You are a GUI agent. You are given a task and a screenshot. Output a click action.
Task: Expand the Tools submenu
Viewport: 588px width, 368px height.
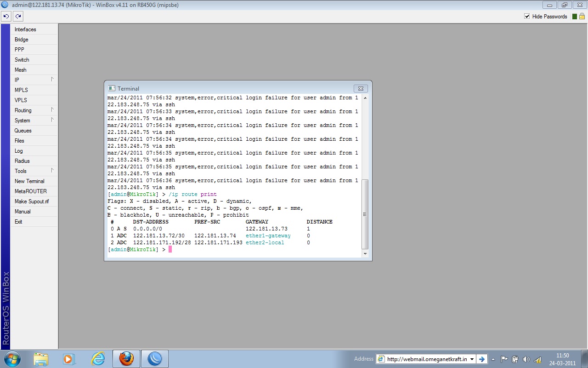click(34, 171)
